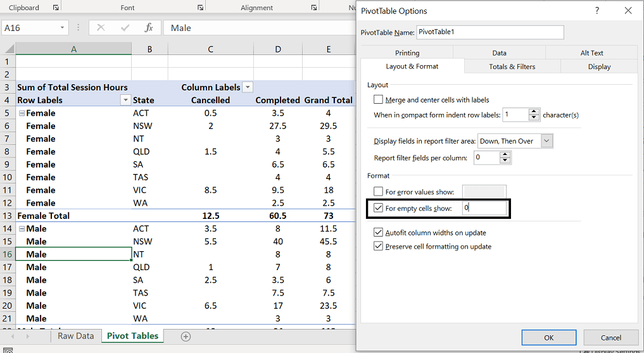The image size is (644, 353).
Task: Select column C header
Action: (210, 49)
